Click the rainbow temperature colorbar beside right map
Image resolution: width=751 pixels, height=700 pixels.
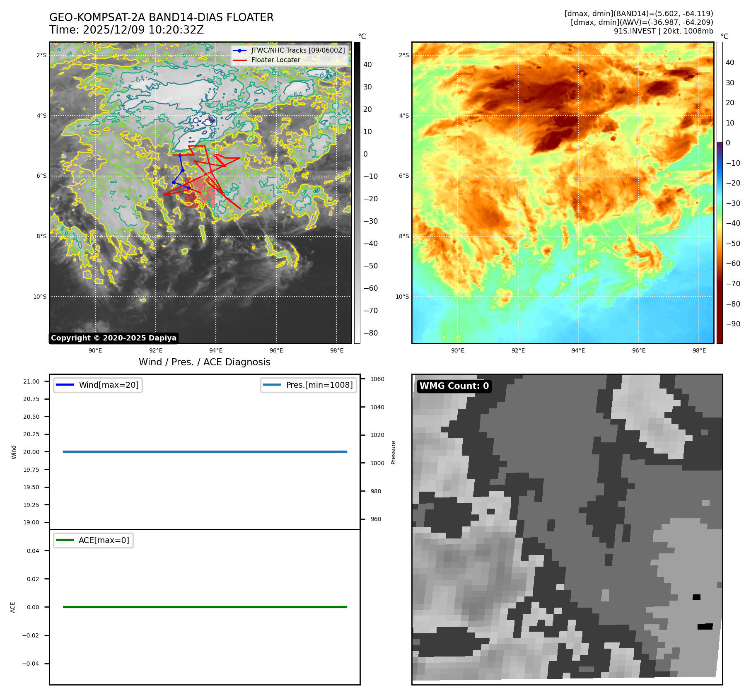pyautogui.click(x=720, y=193)
